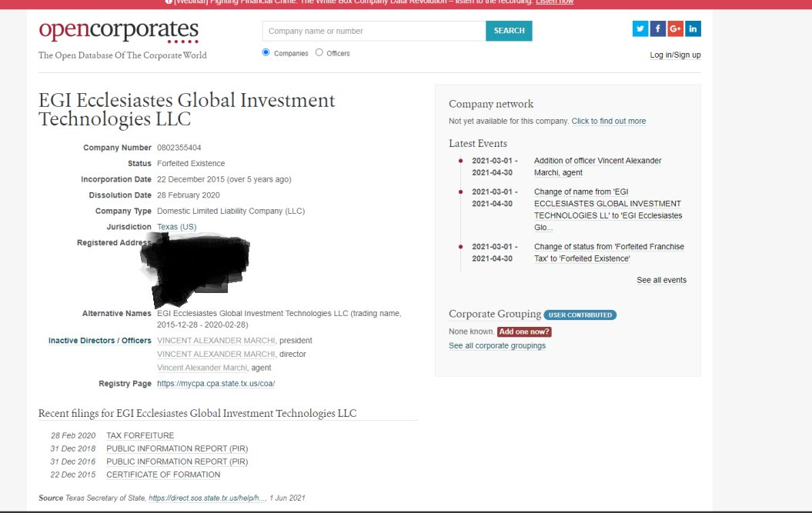
Task: Select the Companies radio button
Action: tap(266, 52)
